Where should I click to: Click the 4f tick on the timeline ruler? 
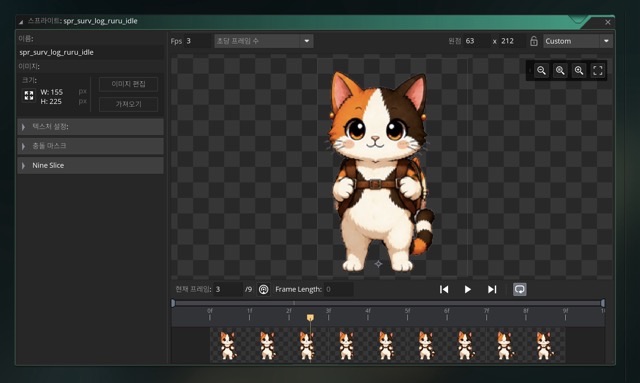[368, 314]
